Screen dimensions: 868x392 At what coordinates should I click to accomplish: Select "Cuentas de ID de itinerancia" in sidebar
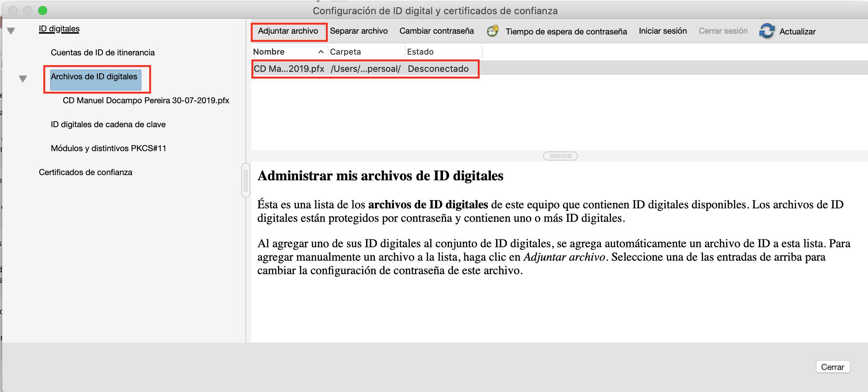coord(103,52)
